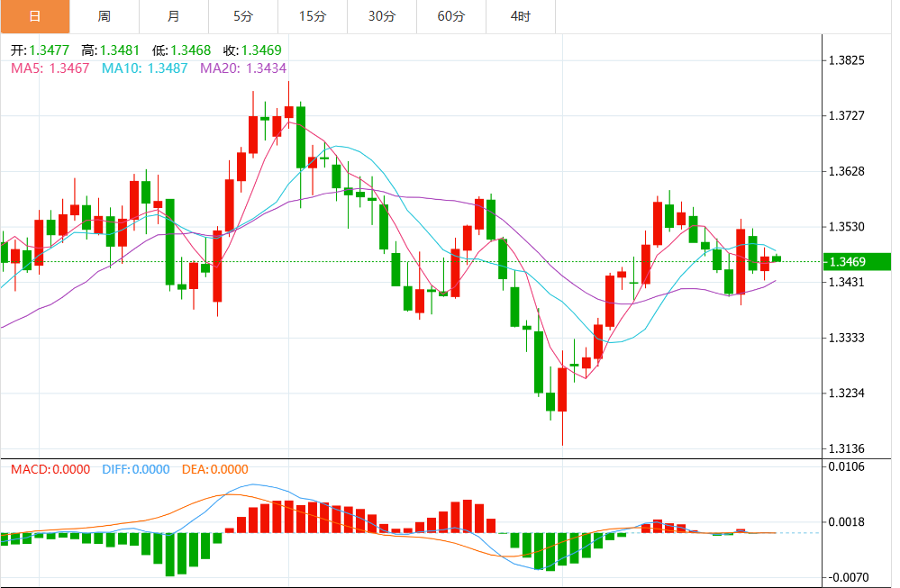The width and height of the screenshot is (900, 588).
Task: Click the MACD value label
Action: point(50,469)
